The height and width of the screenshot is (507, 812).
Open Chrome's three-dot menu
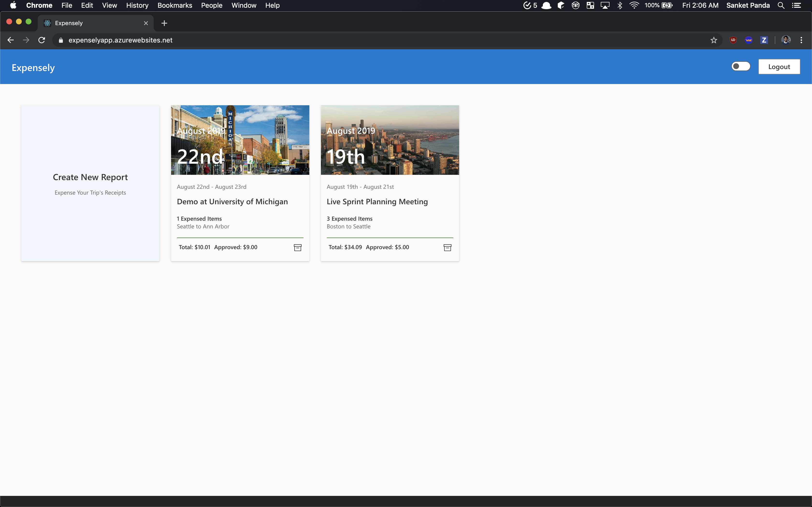pos(801,40)
